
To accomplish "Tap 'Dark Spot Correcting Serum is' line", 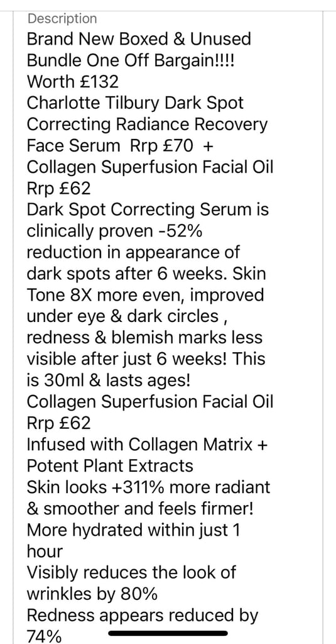I will 148,210.
